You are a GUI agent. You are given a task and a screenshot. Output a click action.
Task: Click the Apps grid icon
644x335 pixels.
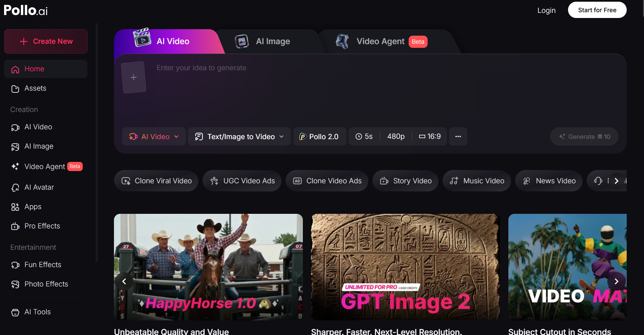click(x=15, y=207)
